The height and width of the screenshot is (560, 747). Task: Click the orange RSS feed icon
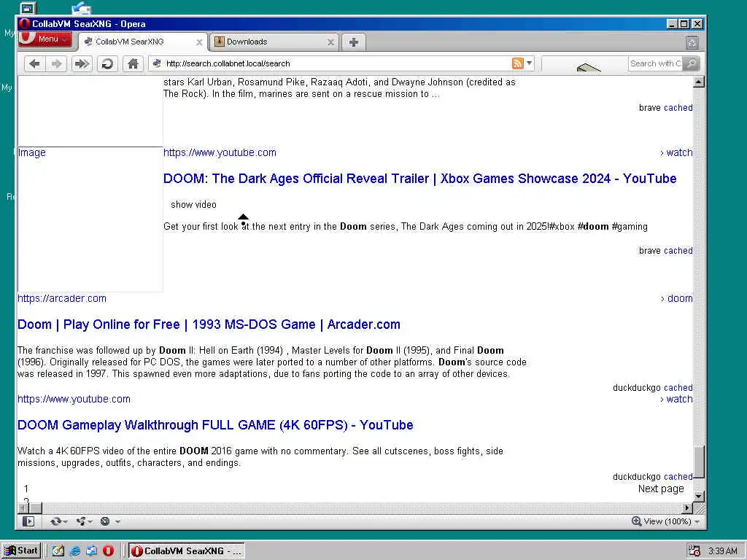(x=517, y=63)
